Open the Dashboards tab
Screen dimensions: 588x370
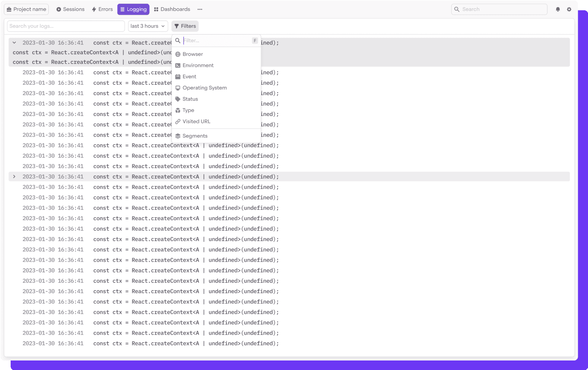pos(172,10)
